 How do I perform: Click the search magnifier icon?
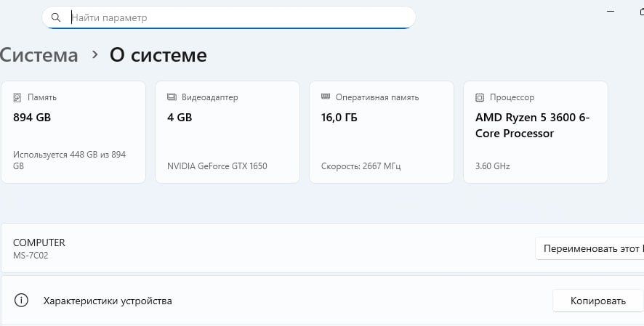coord(56,17)
